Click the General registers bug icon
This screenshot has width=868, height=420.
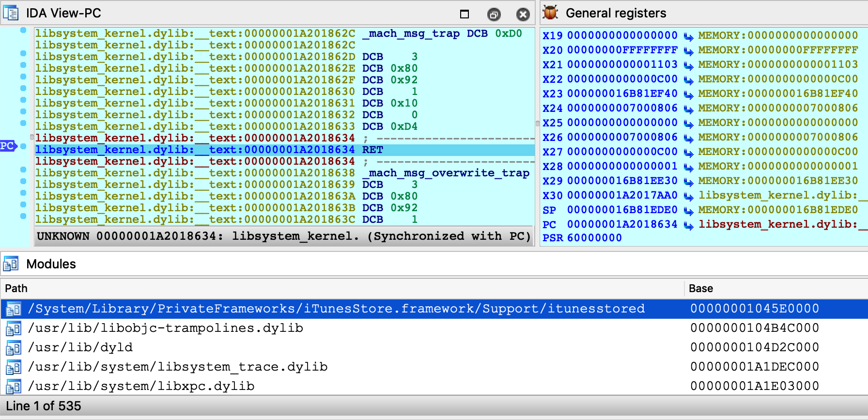(550, 13)
